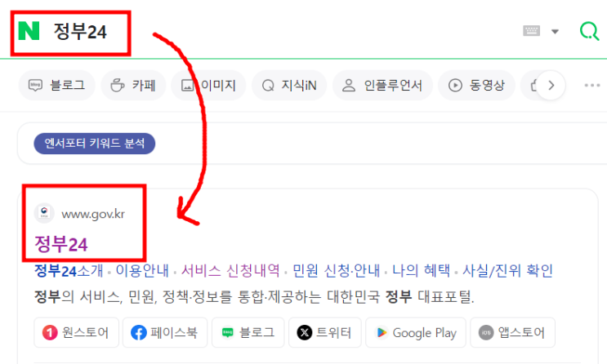607x364 pixels.
Task: Open the 민원 신청·안내 sublink
Action: pyautogui.click(x=336, y=270)
